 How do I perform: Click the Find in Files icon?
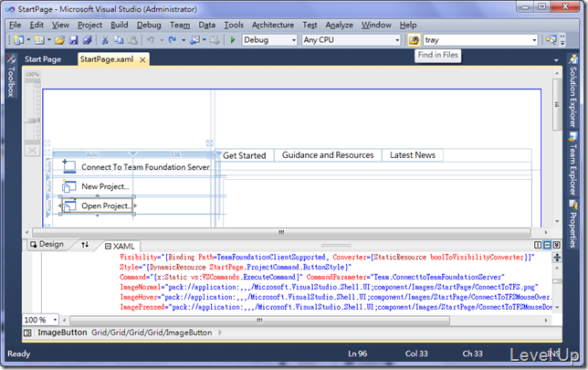click(414, 40)
